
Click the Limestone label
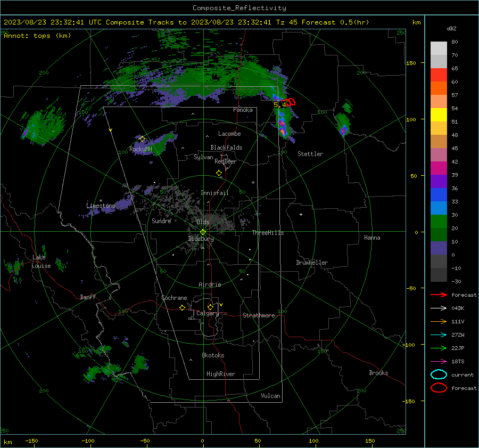click(101, 206)
